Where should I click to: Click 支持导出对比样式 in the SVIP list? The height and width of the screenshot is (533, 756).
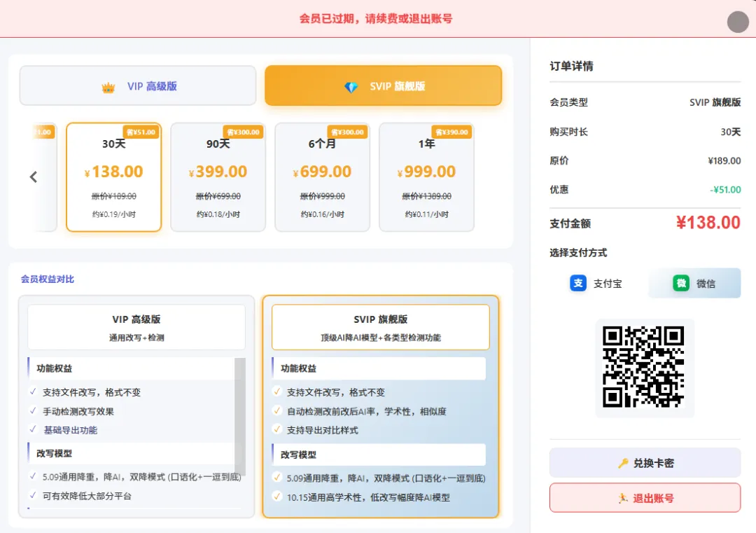(323, 430)
